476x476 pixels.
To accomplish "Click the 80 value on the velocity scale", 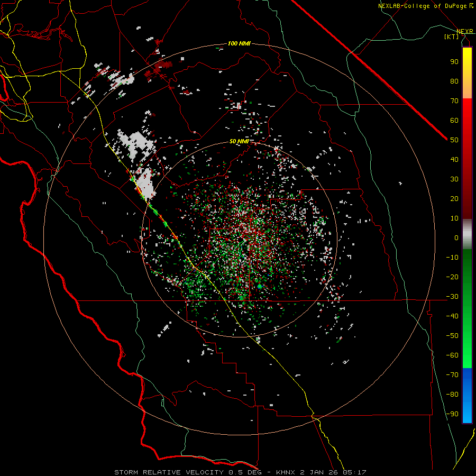I will [454, 81].
